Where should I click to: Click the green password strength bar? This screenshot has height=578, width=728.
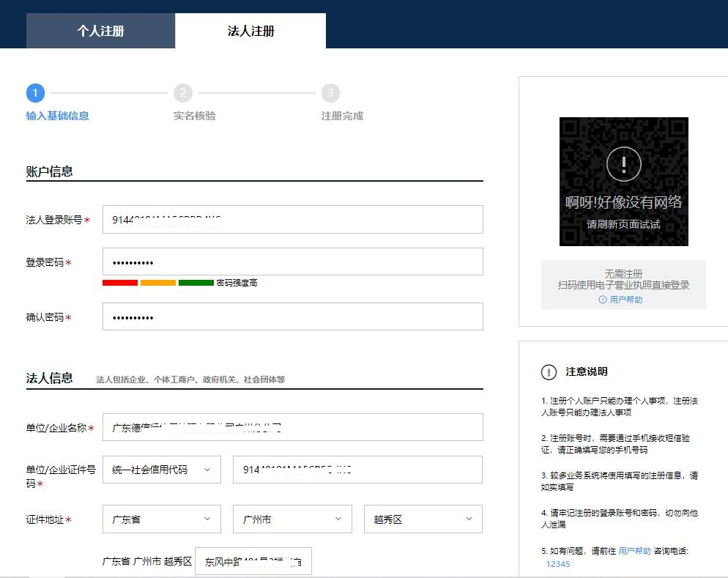point(196,283)
